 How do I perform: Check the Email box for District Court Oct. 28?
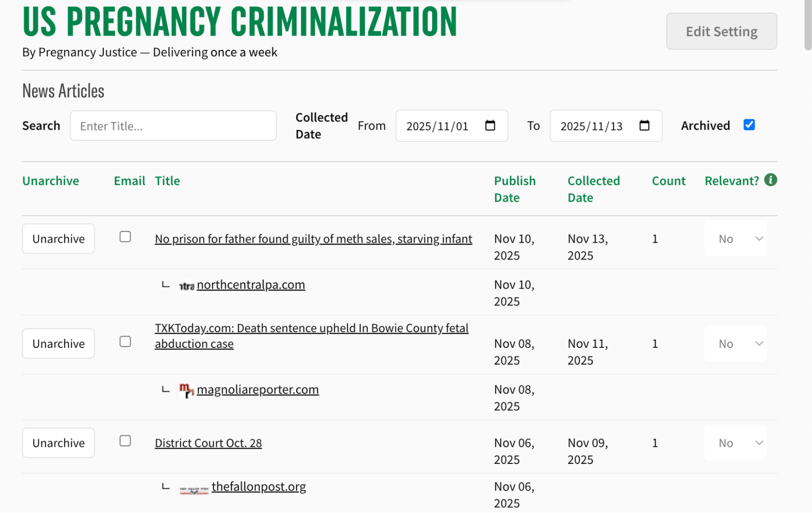point(125,441)
